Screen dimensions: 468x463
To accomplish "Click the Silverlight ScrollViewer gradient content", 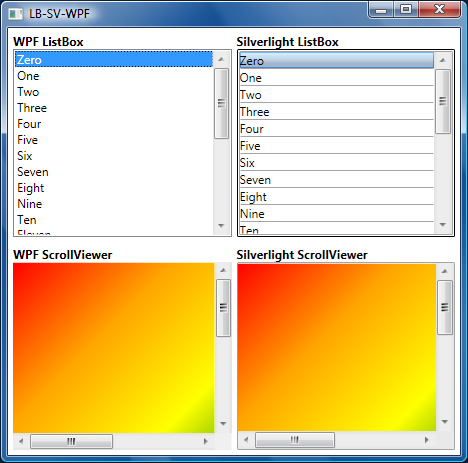I will pyautogui.click(x=337, y=347).
